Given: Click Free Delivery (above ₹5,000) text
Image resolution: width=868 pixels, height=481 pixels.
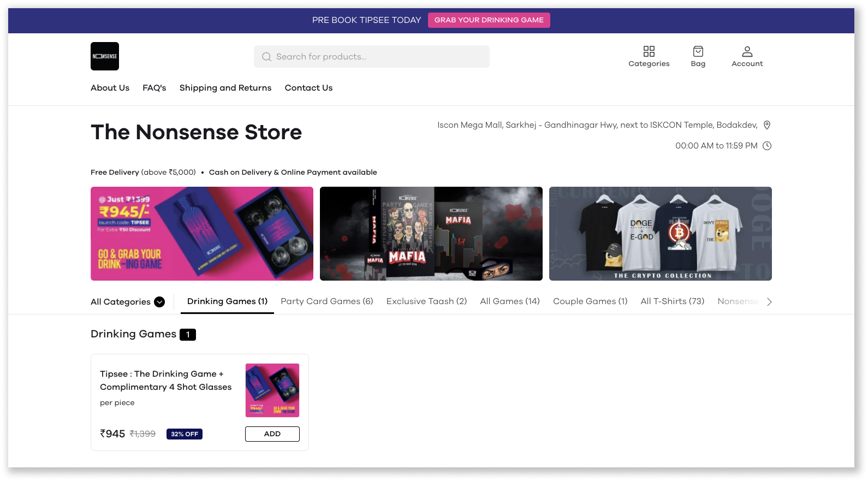Looking at the screenshot, I should pyautogui.click(x=143, y=173).
